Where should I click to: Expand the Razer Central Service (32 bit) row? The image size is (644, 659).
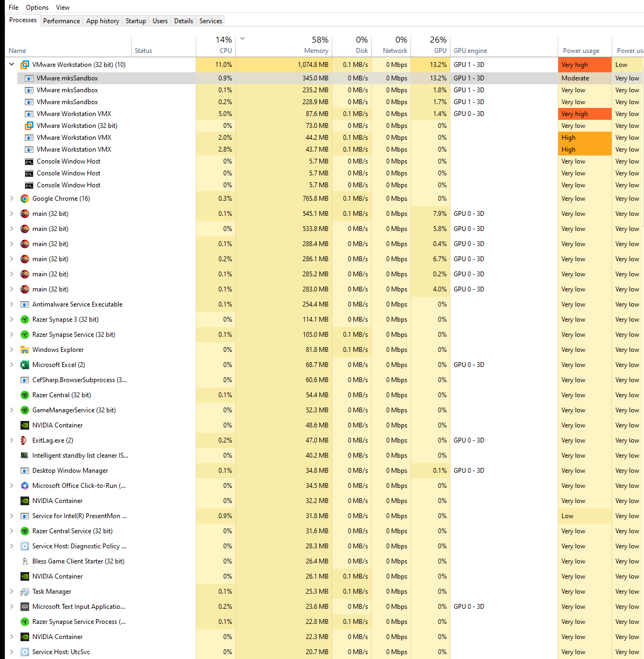11,531
